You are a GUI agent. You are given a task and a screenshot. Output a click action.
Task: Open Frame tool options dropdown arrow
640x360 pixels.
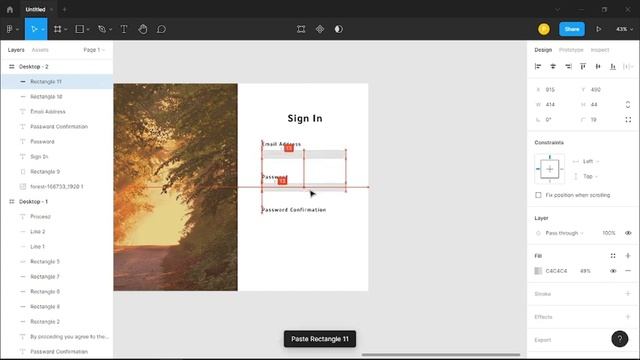65,29
